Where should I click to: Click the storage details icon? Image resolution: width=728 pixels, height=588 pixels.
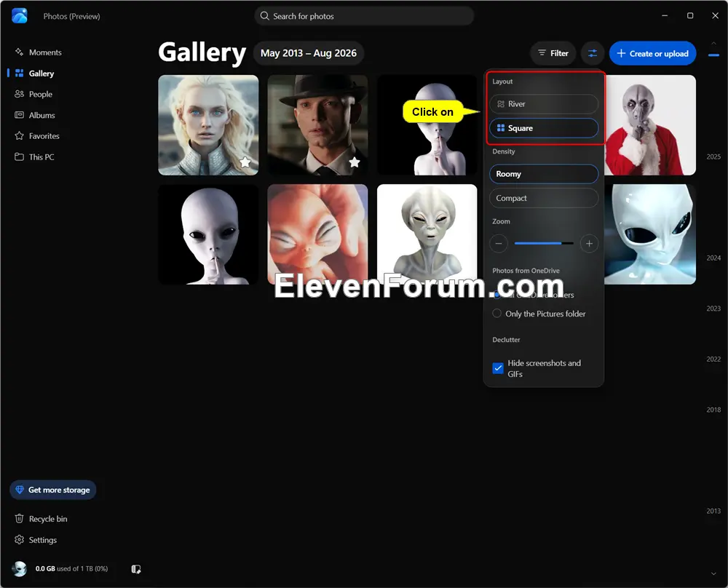(x=136, y=569)
